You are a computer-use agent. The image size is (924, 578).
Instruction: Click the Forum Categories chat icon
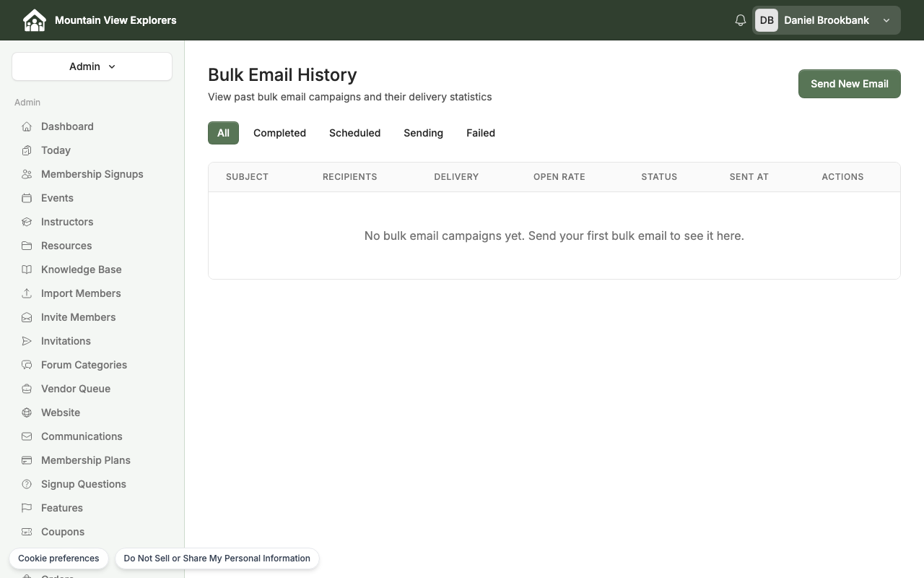[27, 365]
